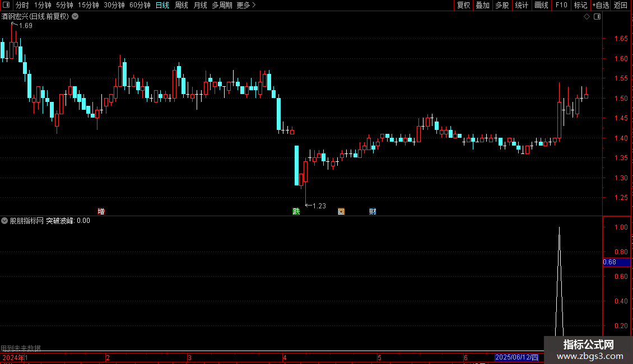Image resolution: width=633 pixels, height=364 pixels.
Task: Click the month 5 timeline marker
Action: coord(379,357)
